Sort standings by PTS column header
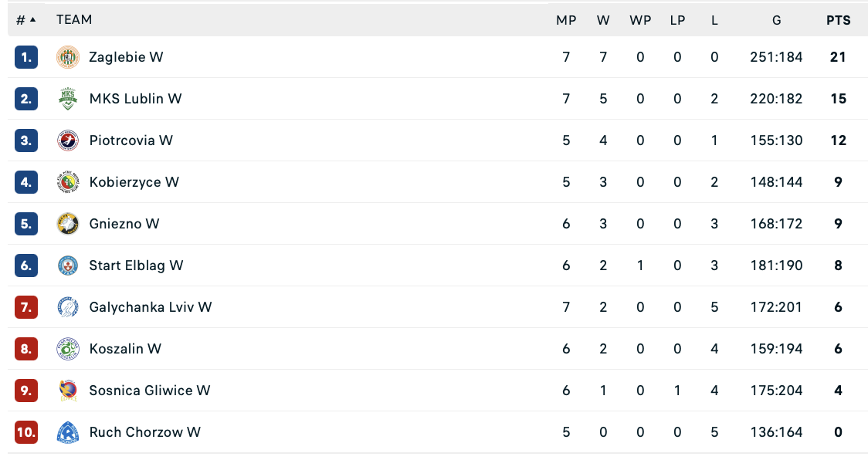868x460 pixels. coord(838,20)
